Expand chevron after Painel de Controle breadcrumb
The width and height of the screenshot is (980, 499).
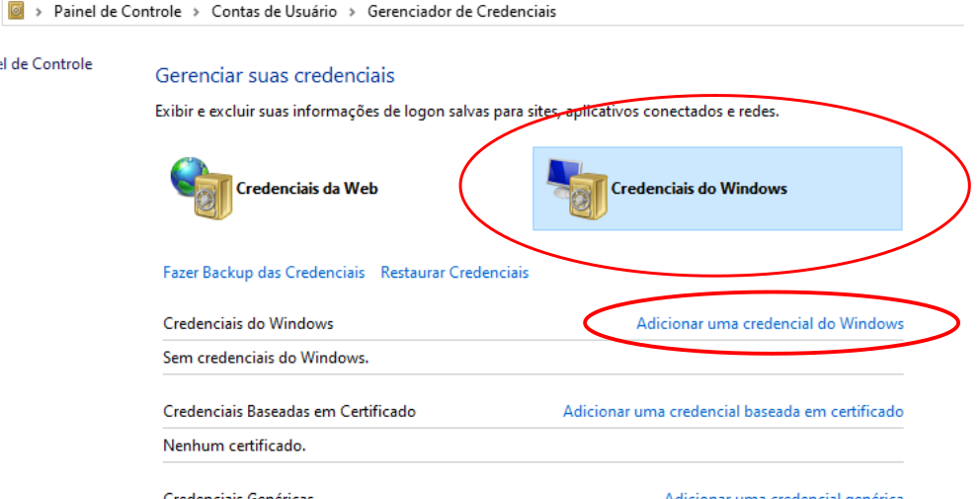point(197,12)
